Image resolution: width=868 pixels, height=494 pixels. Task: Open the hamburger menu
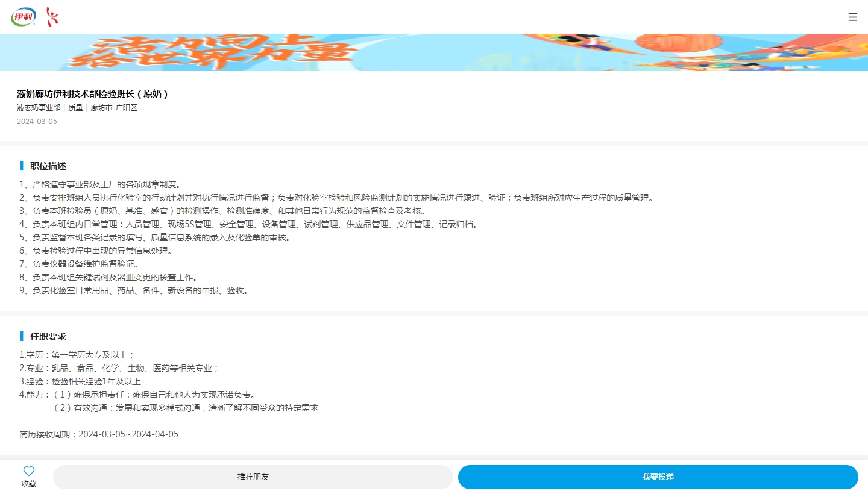pos(852,17)
